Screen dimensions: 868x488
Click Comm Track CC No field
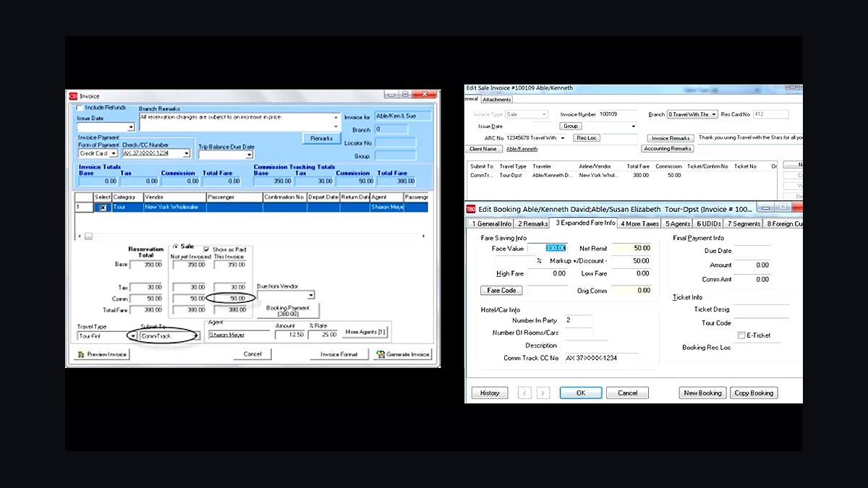point(602,359)
